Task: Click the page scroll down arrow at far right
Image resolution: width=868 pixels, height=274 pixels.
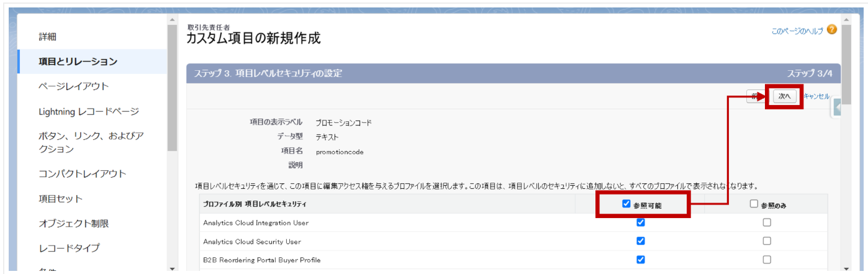Action: pyautogui.click(x=846, y=268)
